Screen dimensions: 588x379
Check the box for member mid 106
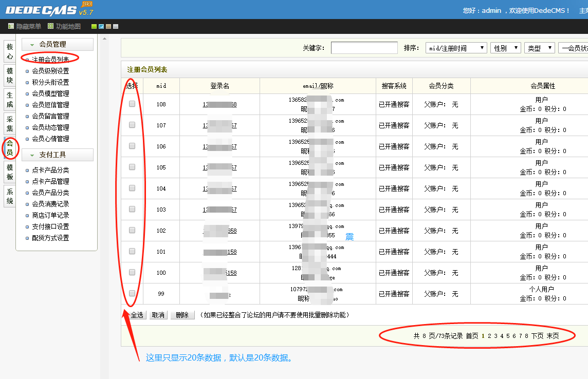(x=132, y=146)
